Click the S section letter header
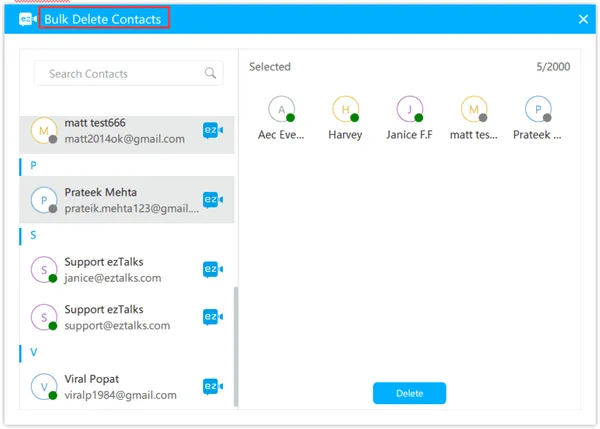The height and width of the screenshot is (429, 600). click(33, 235)
